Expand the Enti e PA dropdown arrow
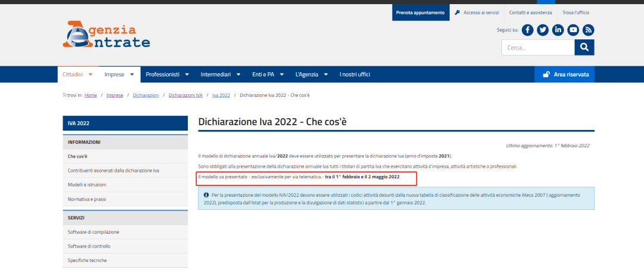The width and height of the screenshot is (644, 272). (x=281, y=75)
